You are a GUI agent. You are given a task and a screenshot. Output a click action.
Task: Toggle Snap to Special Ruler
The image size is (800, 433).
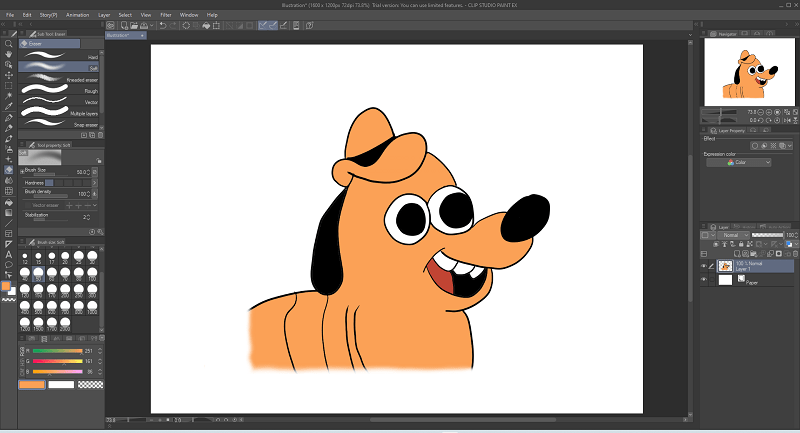tap(273, 26)
